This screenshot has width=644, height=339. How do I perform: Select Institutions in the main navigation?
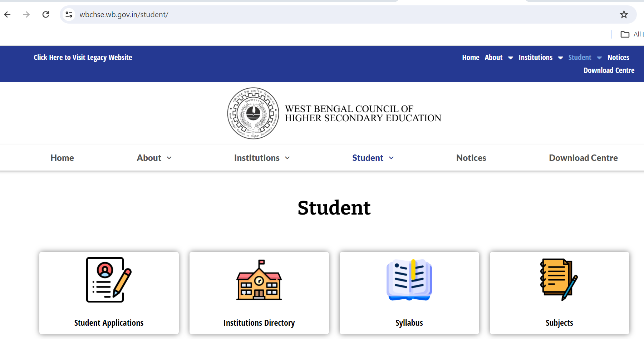[257, 158]
